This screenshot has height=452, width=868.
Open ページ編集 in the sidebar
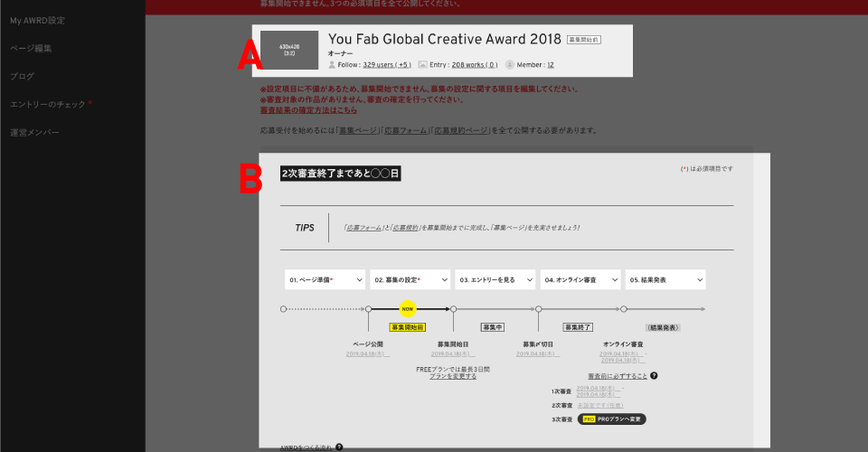pyautogui.click(x=31, y=48)
